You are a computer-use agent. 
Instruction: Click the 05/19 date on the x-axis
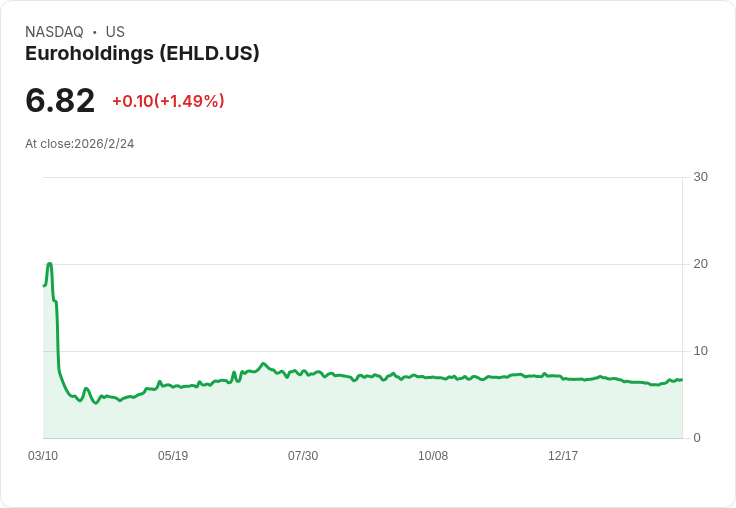click(x=173, y=456)
